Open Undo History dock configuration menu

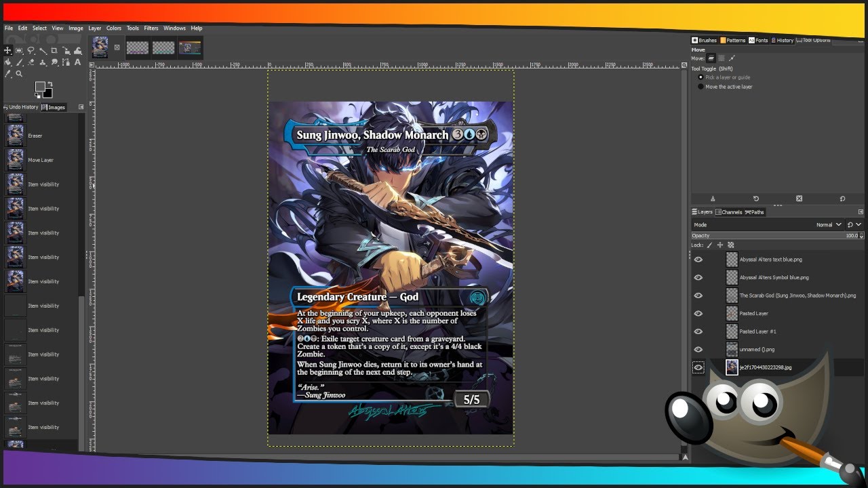click(81, 106)
